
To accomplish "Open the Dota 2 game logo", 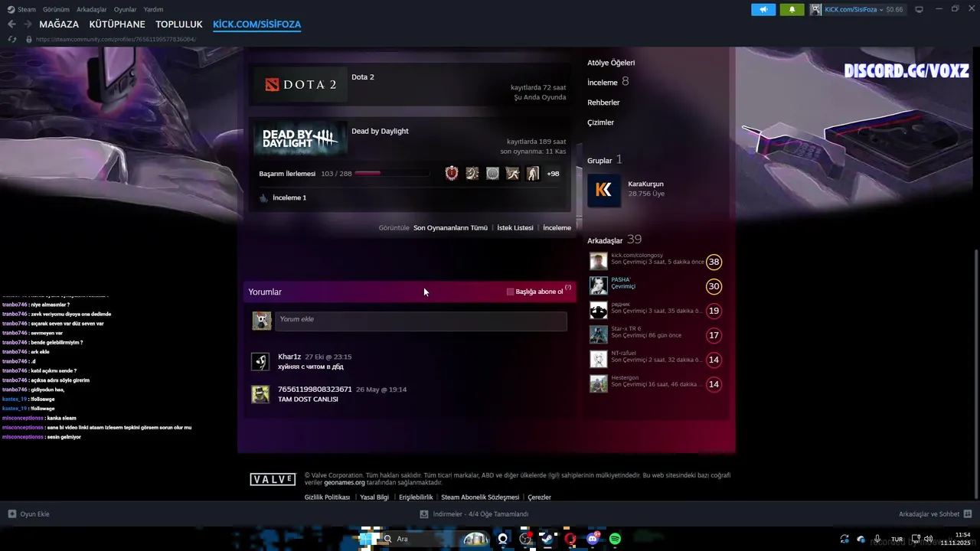I will 300,84.
